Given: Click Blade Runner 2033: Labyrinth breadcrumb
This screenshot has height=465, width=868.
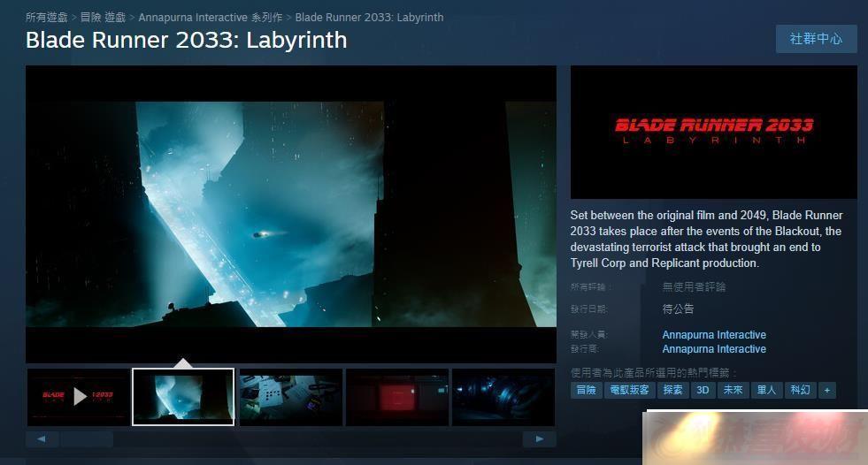Looking at the screenshot, I should pyautogui.click(x=369, y=17).
